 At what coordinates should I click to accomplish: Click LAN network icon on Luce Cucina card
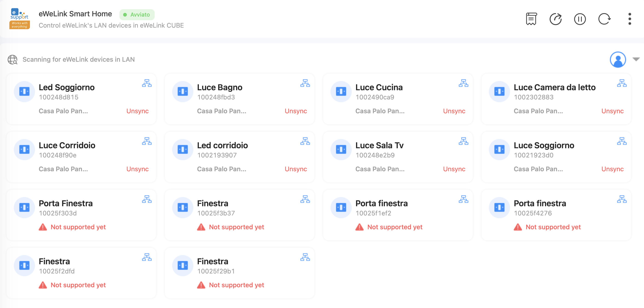coord(463,83)
